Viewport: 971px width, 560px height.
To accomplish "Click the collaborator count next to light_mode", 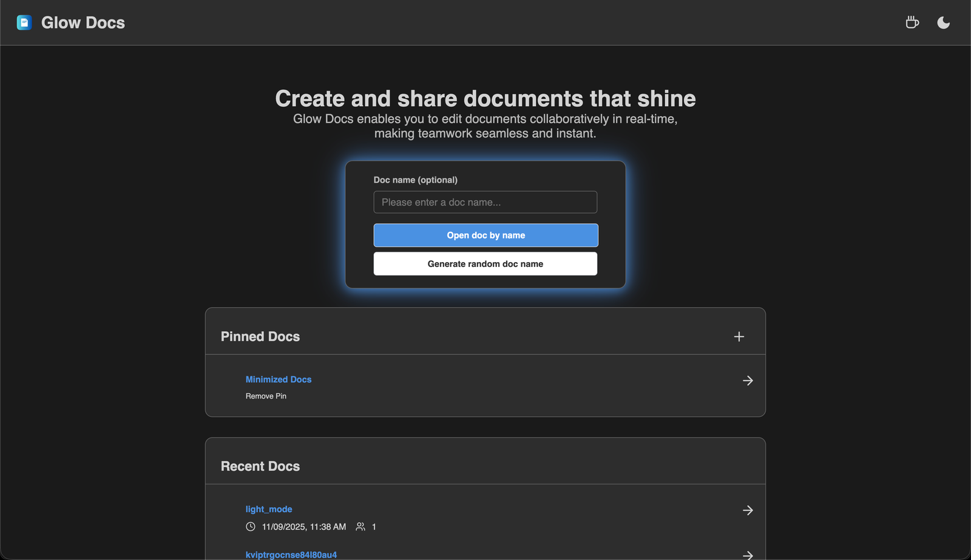I will pos(374,527).
